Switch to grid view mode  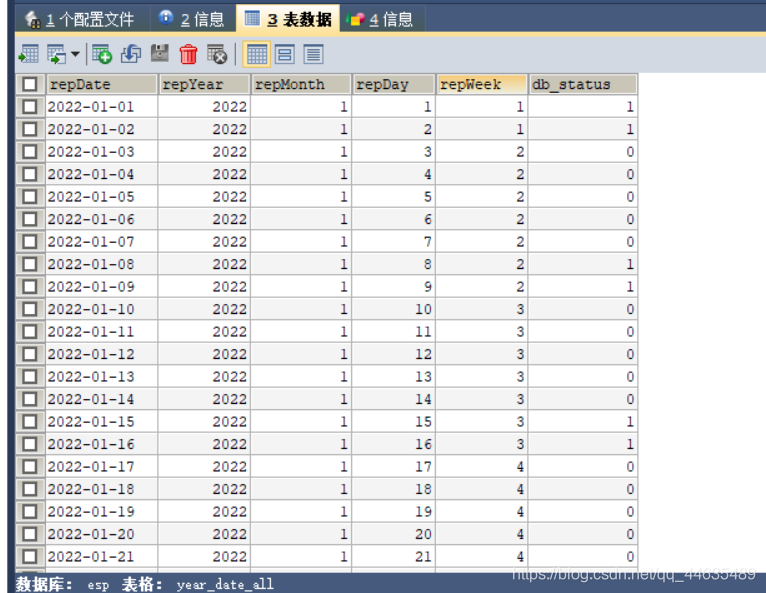[256, 54]
